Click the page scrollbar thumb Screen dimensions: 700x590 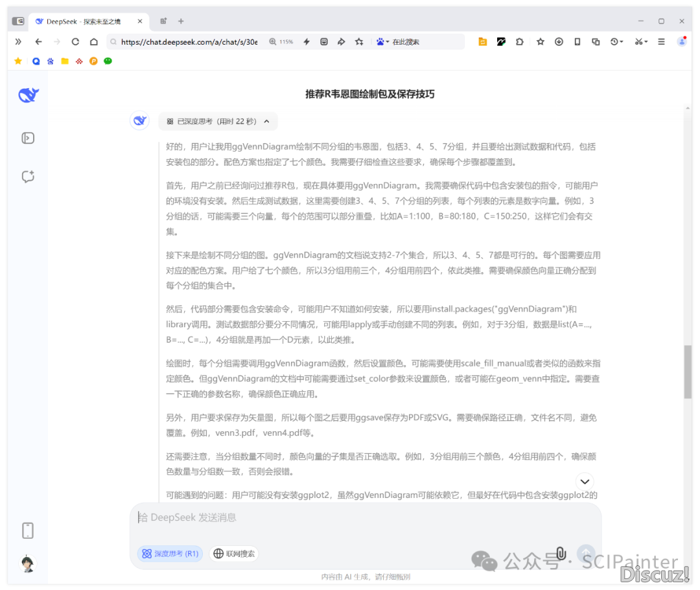[688, 372]
